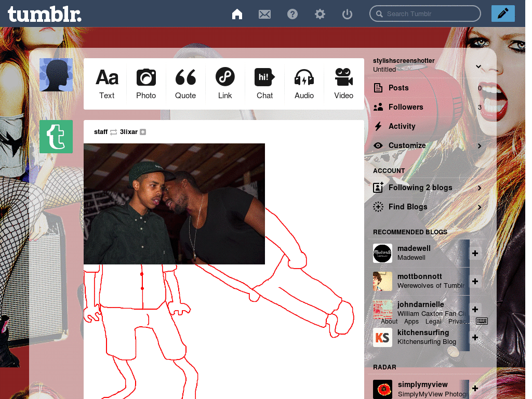
Task: Open the inbox envelope icon
Action: click(x=264, y=14)
